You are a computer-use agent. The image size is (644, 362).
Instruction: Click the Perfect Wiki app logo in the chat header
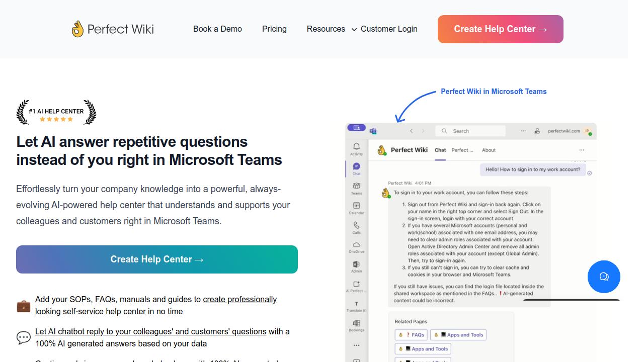pos(382,150)
